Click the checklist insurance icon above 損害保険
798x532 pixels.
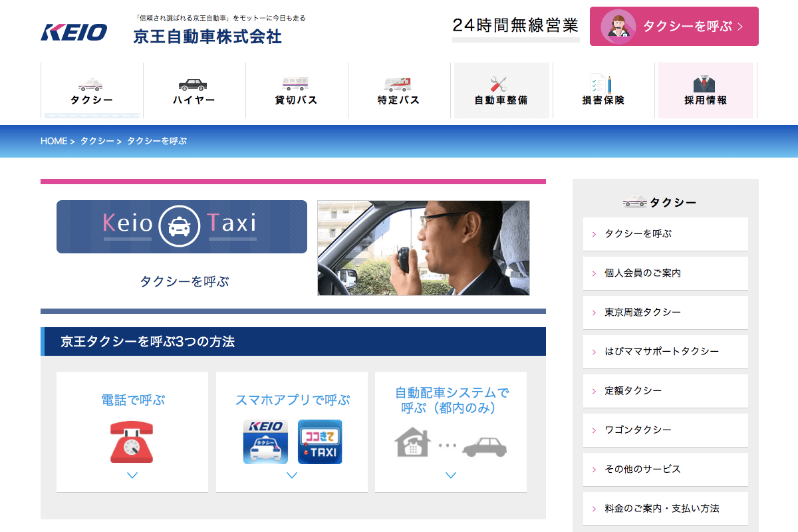click(x=601, y=84)
